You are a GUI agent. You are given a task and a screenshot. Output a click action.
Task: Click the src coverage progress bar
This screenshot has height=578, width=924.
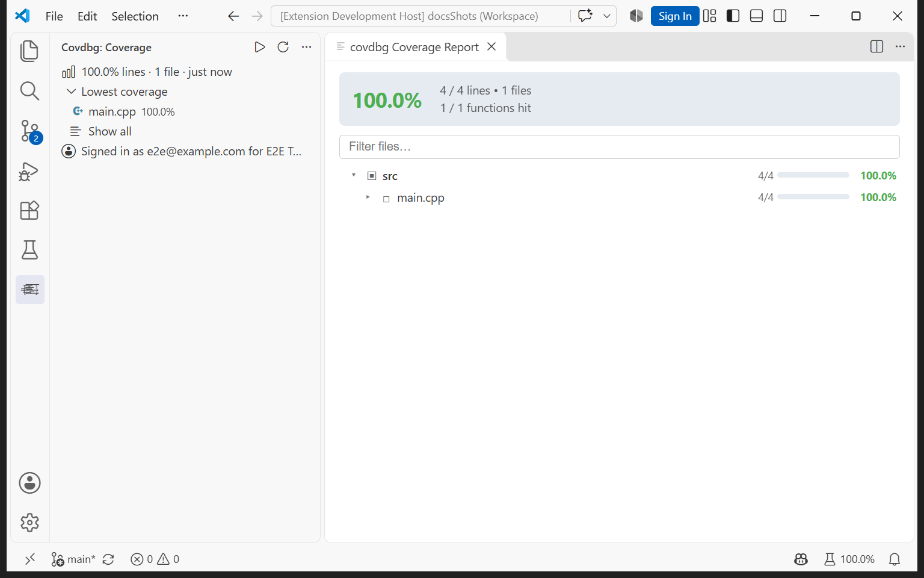pyautogui.click(x=813, y=175)
